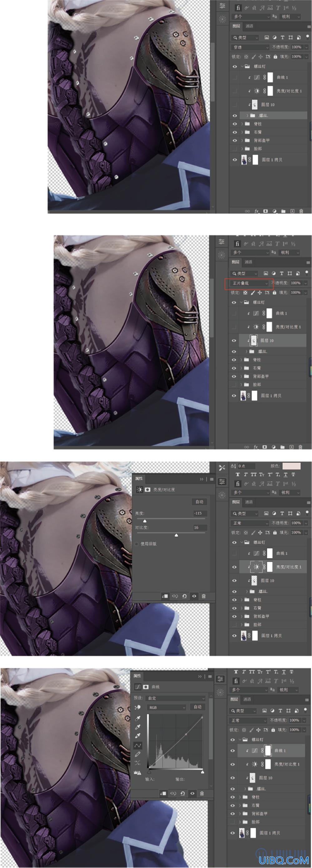This screenshot has height=868, width=312.
Task: Click the histogram warning icon in Curves panel
Action: point(138,772)
